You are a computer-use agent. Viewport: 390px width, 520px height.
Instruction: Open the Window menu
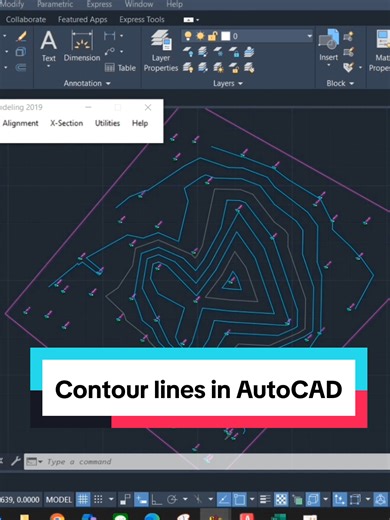coord(139,4)
